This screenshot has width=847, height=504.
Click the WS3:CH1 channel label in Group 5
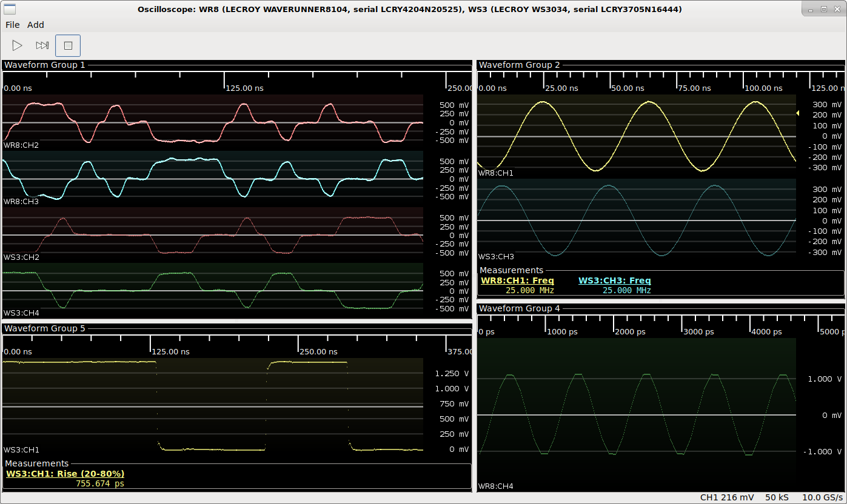[x=21, y=450]
